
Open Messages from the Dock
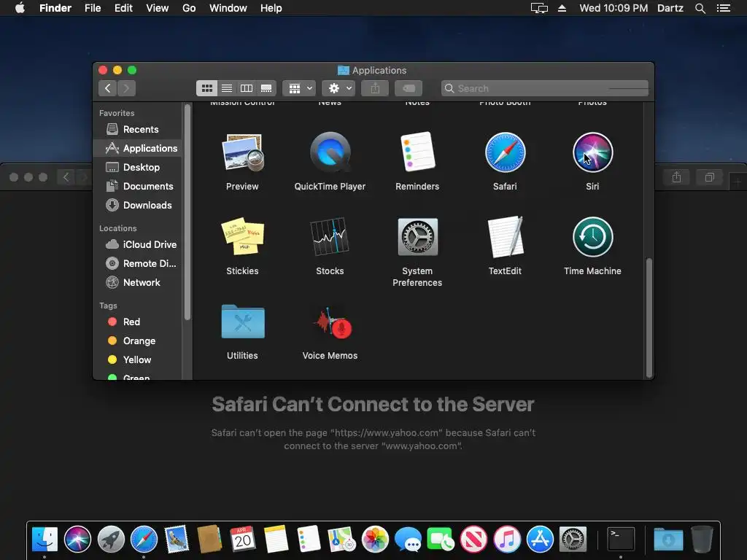(x=409, y=539)
